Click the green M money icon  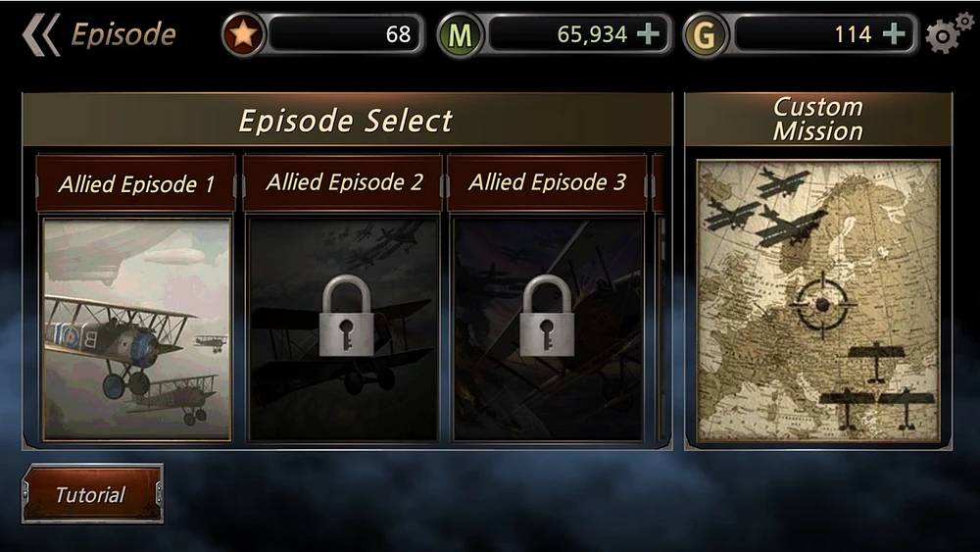[x=460, y=35]
